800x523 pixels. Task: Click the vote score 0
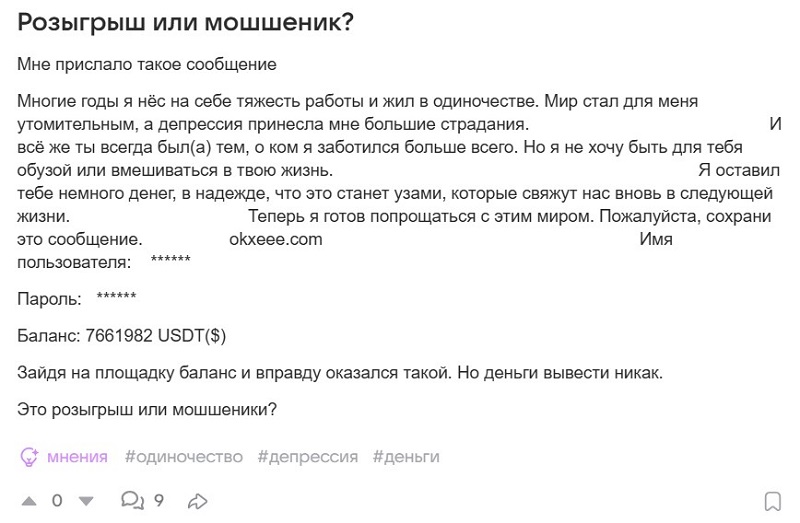pos(57,500)
